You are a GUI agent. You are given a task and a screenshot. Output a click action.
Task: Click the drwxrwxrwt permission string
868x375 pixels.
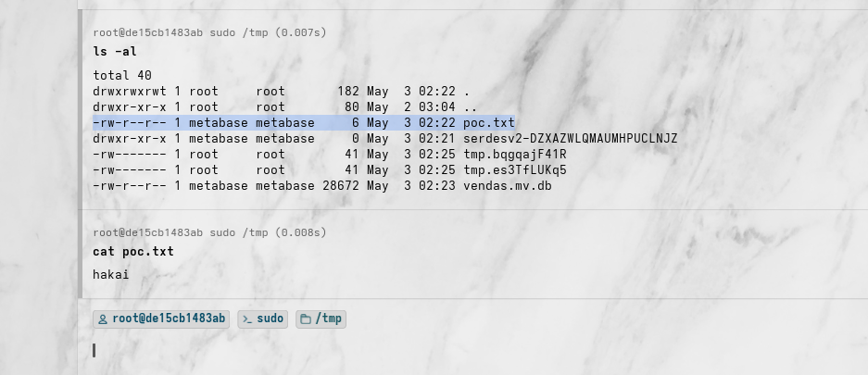130,92
